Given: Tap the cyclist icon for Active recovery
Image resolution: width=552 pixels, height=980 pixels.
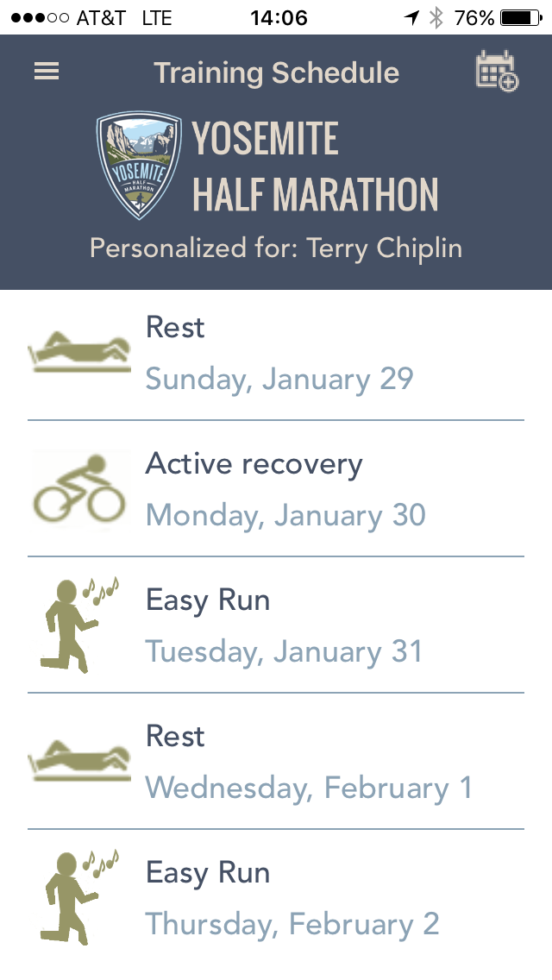Looking at the screenshot, I should pyautogui.click(x=79, y=488).
